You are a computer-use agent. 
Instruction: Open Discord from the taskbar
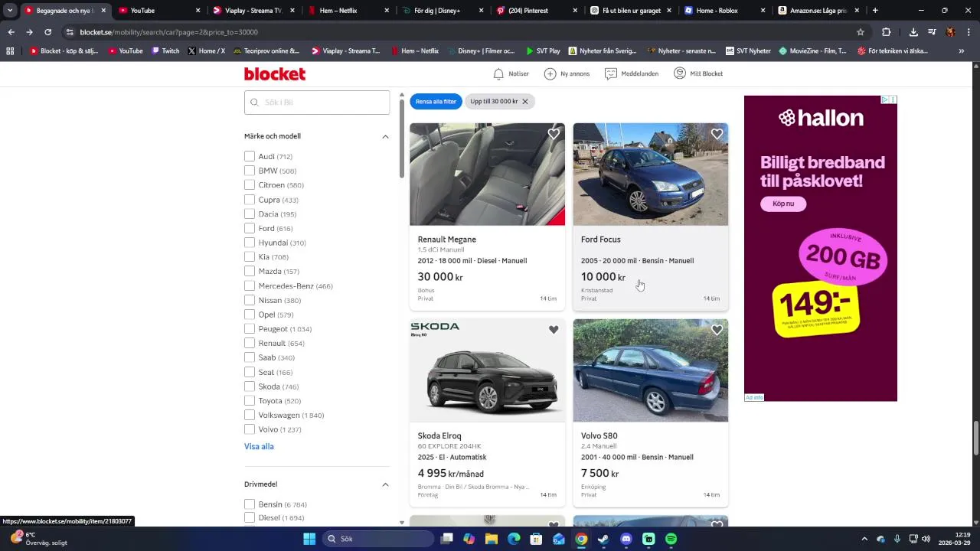coord(626,539)
